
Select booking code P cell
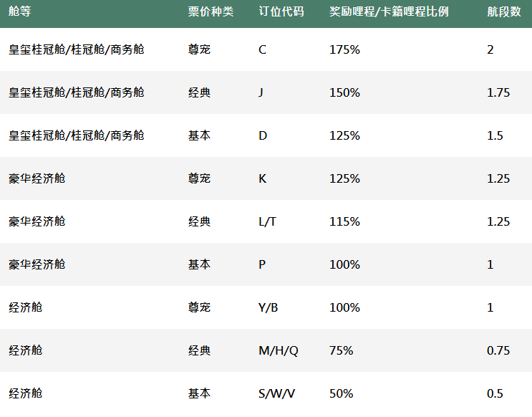coord(262,264)
